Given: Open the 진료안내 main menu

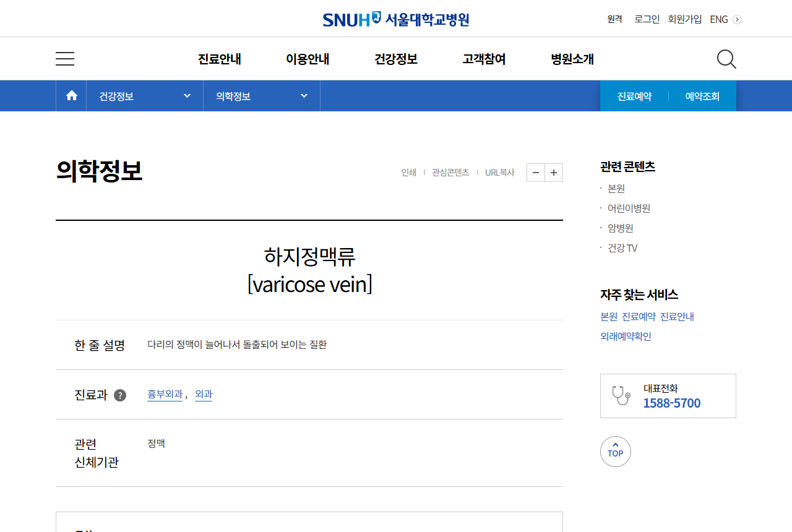Looking at the screenshot, I should click(x=220, y=59).
